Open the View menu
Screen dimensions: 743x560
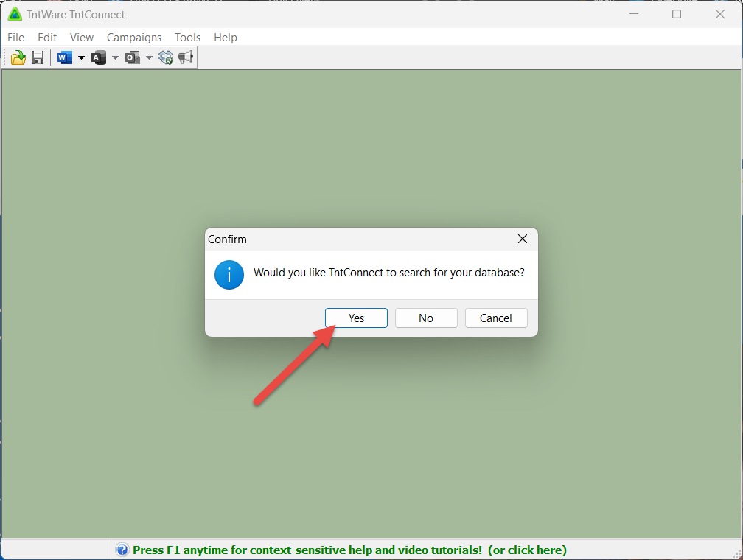click(x=82, y=38)
